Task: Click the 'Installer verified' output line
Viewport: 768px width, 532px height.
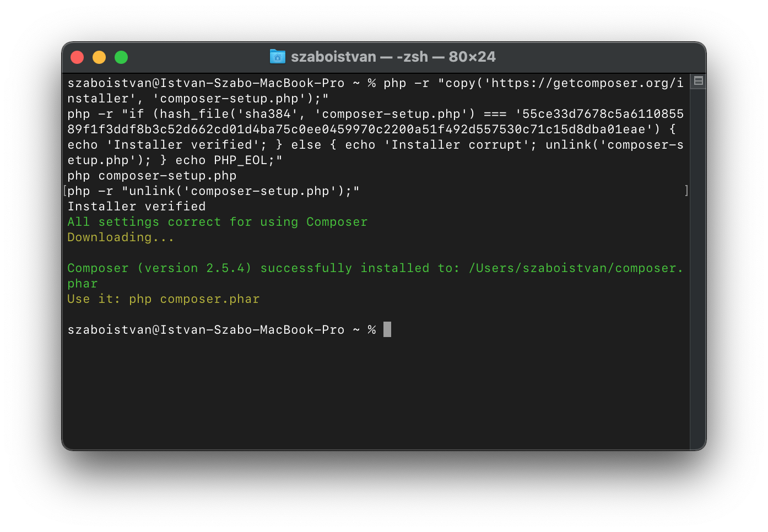Action: 137,207
